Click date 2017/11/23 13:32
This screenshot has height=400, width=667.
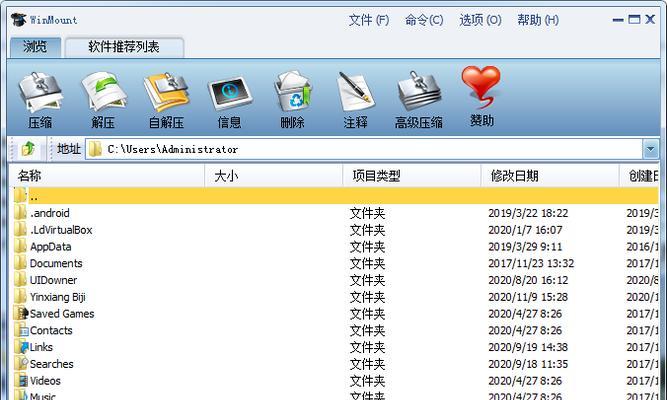[x=531, y=263]
